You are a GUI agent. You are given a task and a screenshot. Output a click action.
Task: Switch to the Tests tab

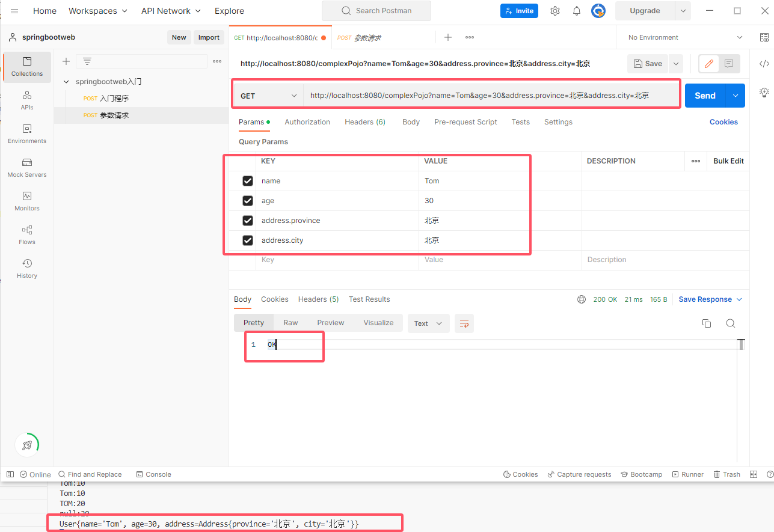(521, 122)
